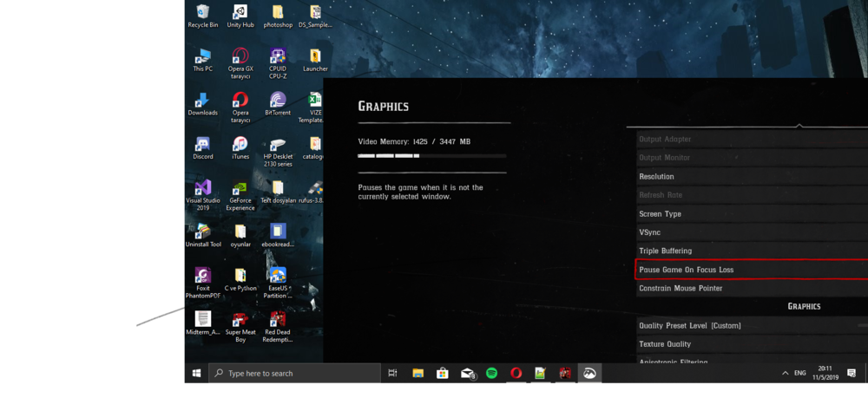
Task: Click the Windows search box
Action: click(x=295, y=373)
